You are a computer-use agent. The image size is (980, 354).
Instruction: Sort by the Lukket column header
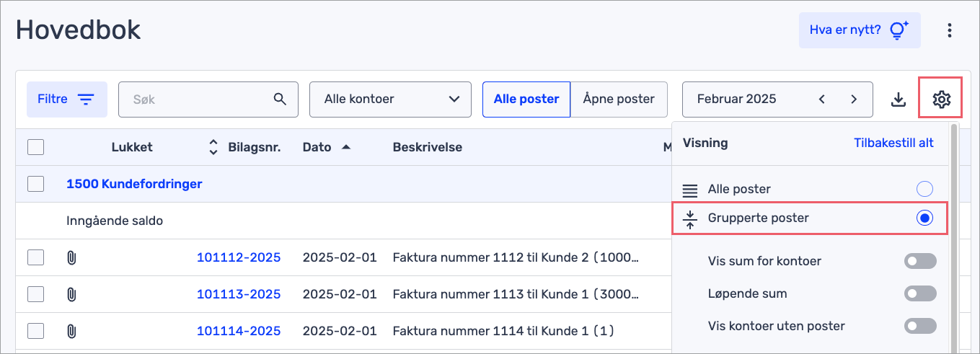(132, 147)
